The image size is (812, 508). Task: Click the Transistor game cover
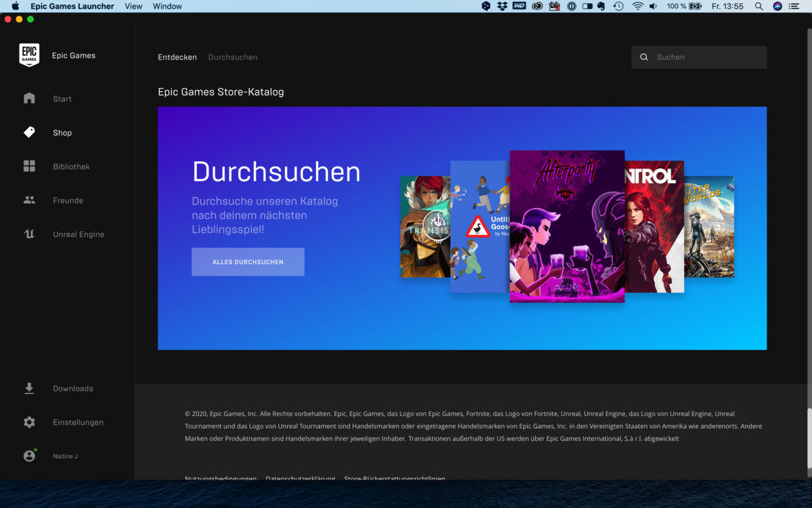tap(425, 226)
